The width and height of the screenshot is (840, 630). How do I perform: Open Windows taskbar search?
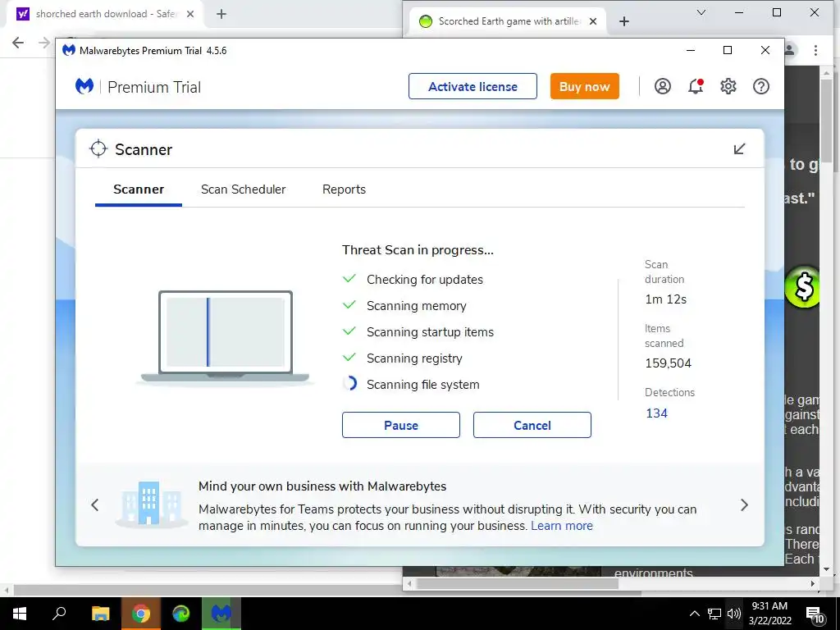click(59, 614)
